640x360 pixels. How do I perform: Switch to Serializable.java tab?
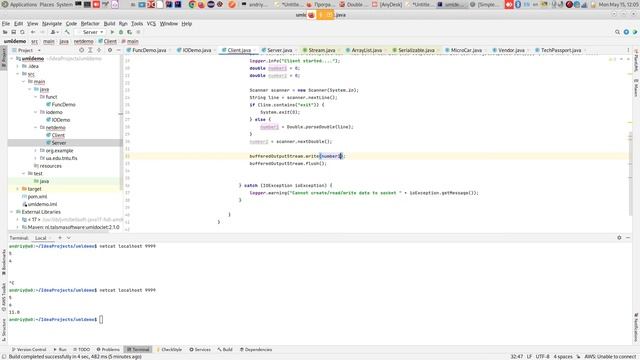point(416,50)
